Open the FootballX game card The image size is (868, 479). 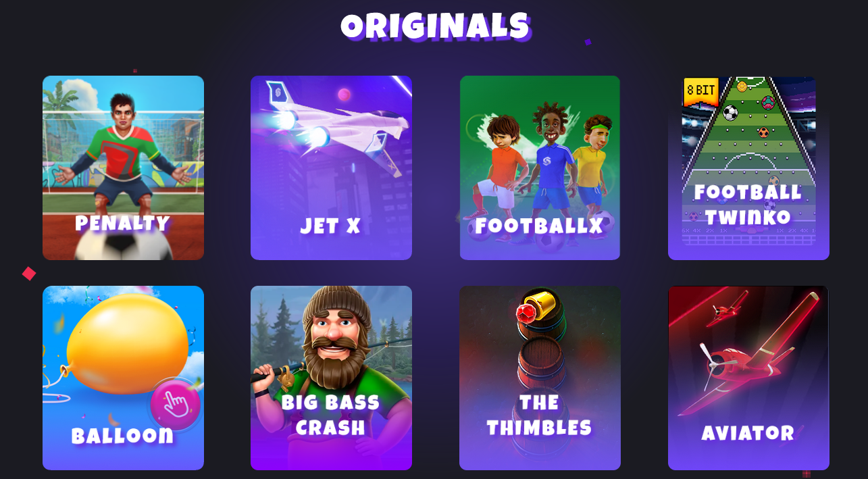[540, 168]
